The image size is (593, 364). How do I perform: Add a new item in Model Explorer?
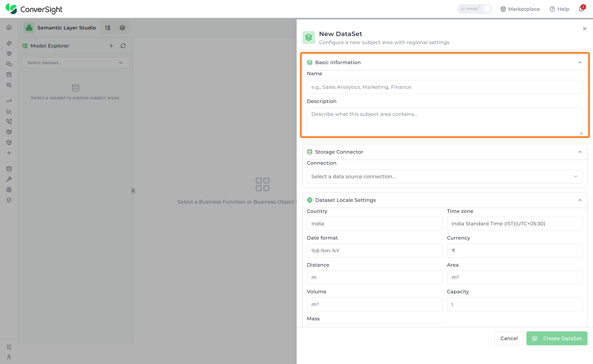pyautogui.click(x=111, y=46)
